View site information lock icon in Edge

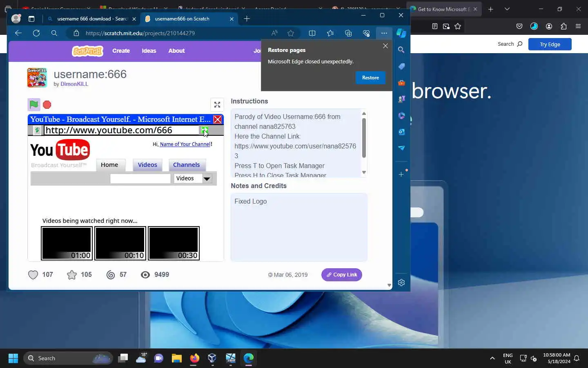click(76, 33)
